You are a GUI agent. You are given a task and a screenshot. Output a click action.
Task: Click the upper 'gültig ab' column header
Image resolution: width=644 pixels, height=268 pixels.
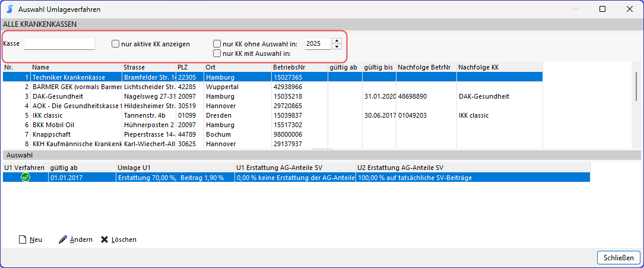pos(345,67)
